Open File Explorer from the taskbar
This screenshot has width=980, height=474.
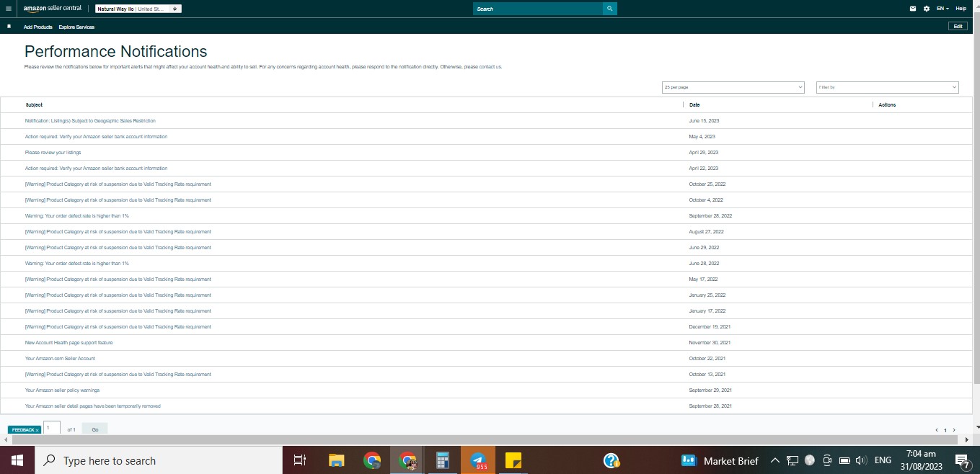coord(336,460)
